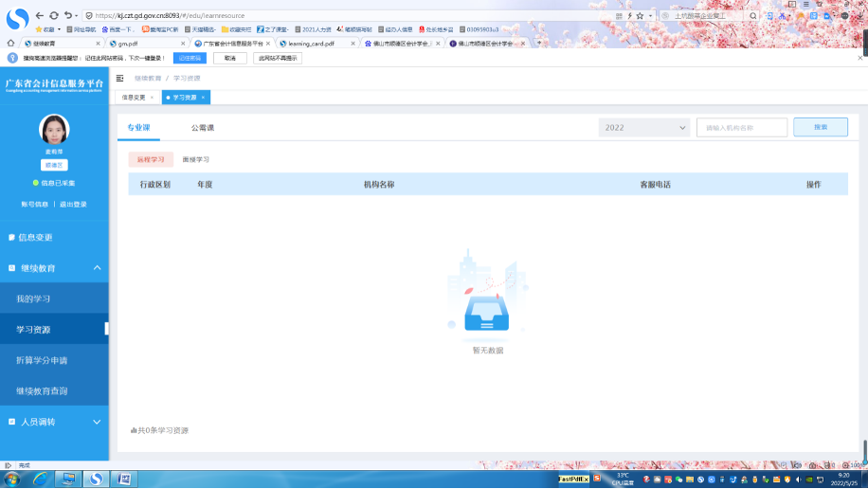Select the 面授学习 filter option
The height and width of the screenshot is (489, 868).
click(x=196, y=159)
